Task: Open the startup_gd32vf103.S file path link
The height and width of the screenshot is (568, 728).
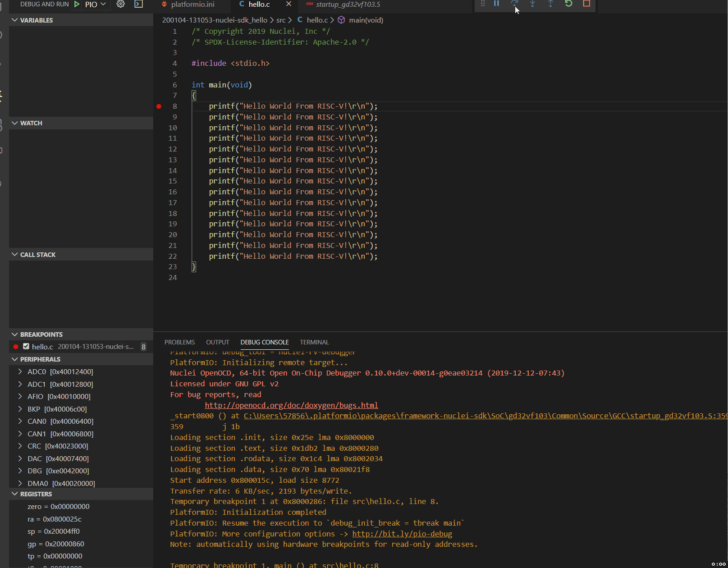Action: [485, 416]
